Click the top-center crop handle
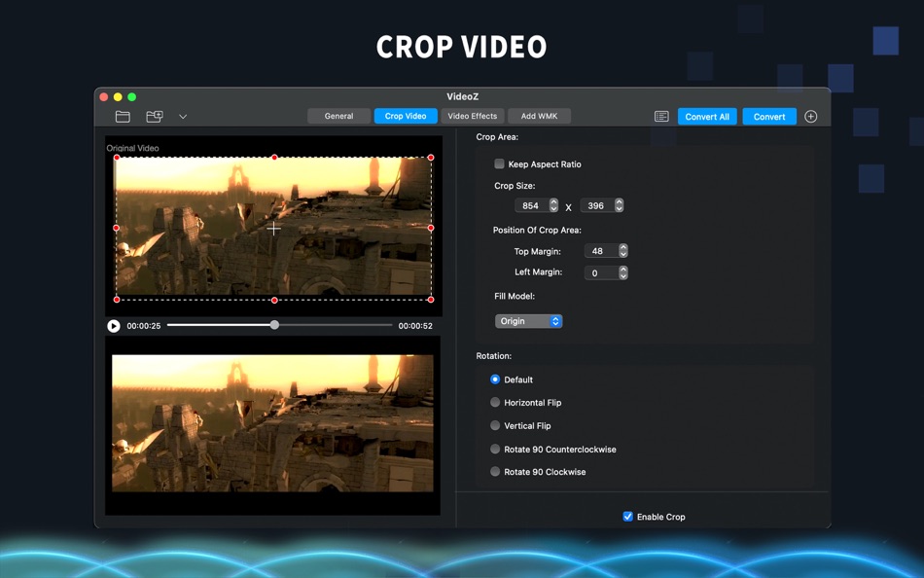The width and height of the screenshot is (924, 578). (x=274, y=158)
